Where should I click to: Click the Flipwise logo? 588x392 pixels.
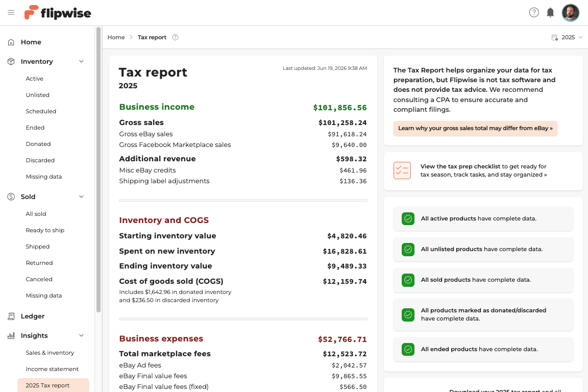pos(58,13)
